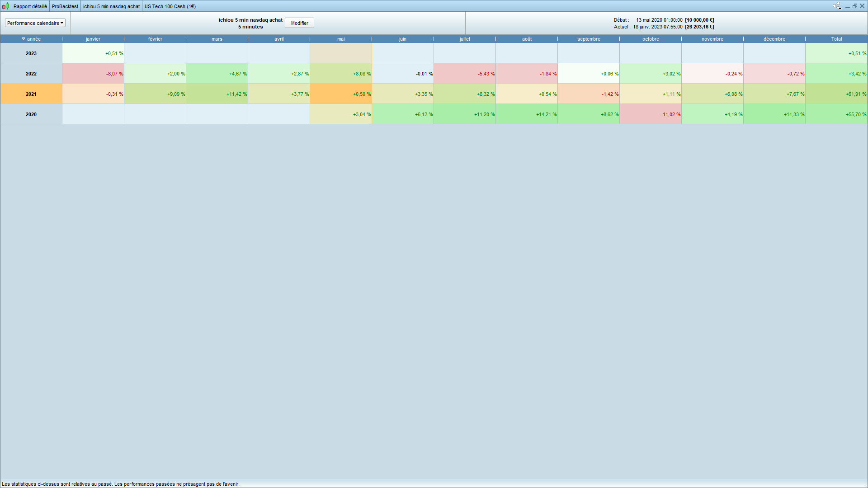Sort by année column arrow
This screenshot has width=868, height=488.
click(x=24, y=39)
